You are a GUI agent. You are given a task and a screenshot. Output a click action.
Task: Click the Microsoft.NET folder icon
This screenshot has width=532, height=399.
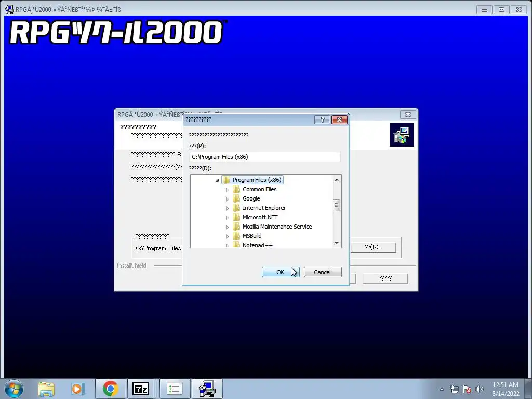click(236, 217)
